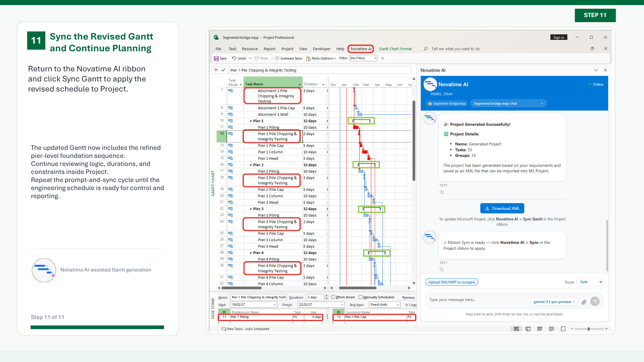Click the Sign in button
The height and width of the screenshot is (362, 644).
coord(559,38)
